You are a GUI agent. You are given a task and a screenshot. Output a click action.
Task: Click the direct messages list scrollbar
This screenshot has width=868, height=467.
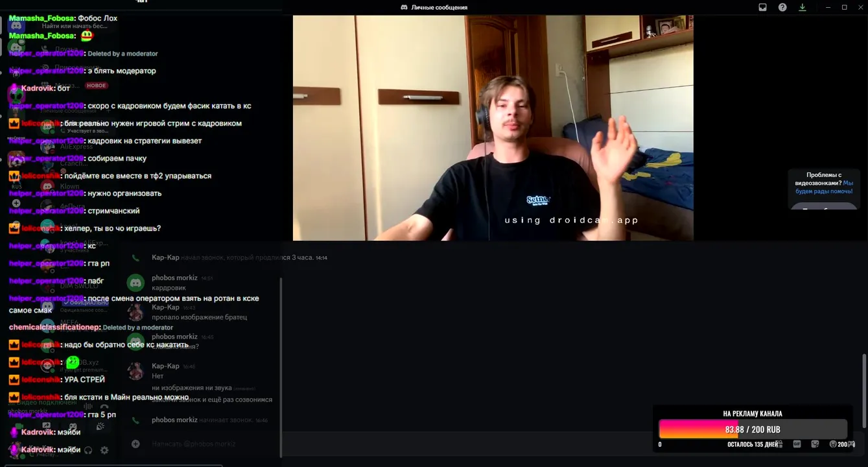(x=281, y=366)
